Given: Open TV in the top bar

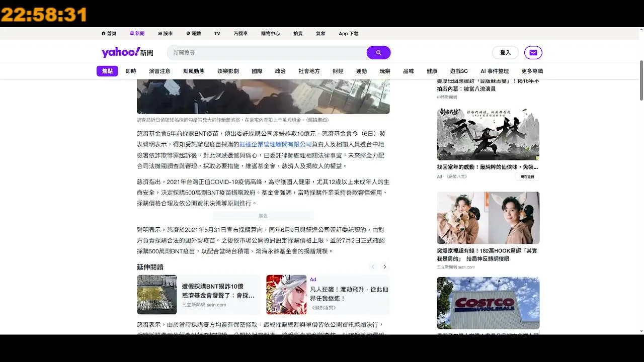Looking at the screenshot, I should pyautogui.click(x=217, y=34).
